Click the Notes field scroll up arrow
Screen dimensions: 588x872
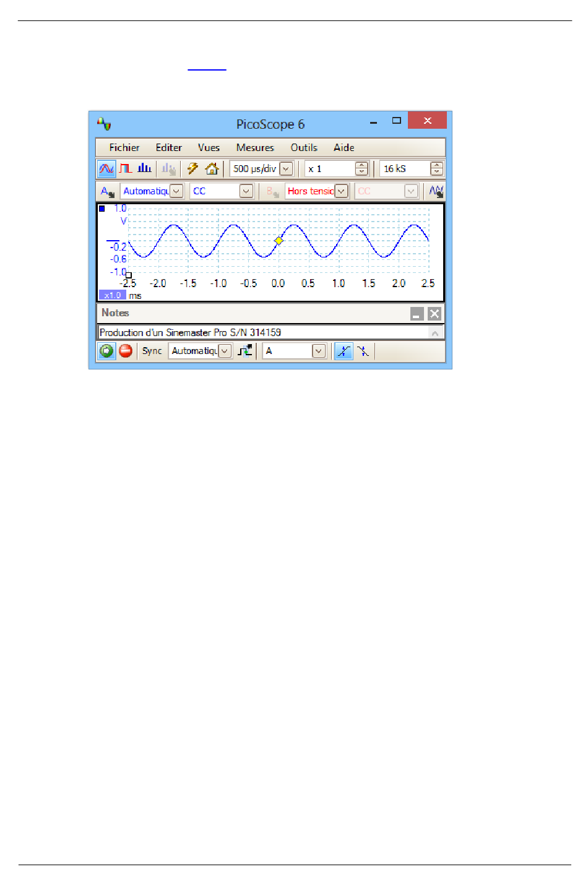pyautogui.click(x=436, y=333)
